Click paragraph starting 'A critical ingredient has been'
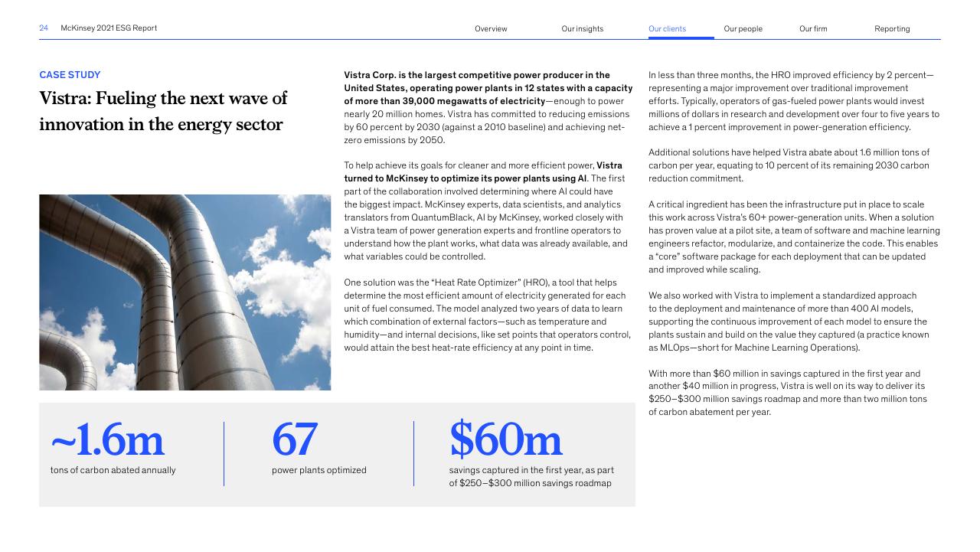Image resolution: width=980 pixels, height=552 pixels. [x=794, y=237]
